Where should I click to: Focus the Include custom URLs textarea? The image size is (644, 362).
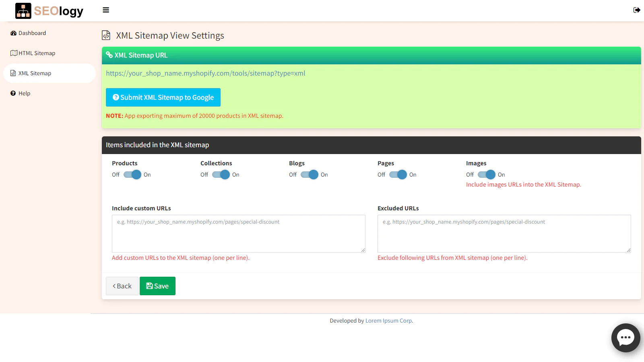coord(239,234)
